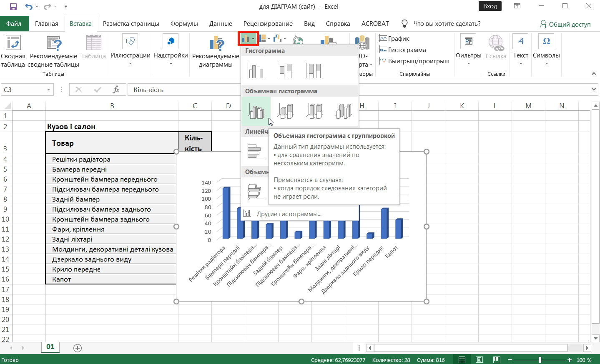600x364 pixels.
Task: Click the Undo arrow icon
Action: click(28, 7)
